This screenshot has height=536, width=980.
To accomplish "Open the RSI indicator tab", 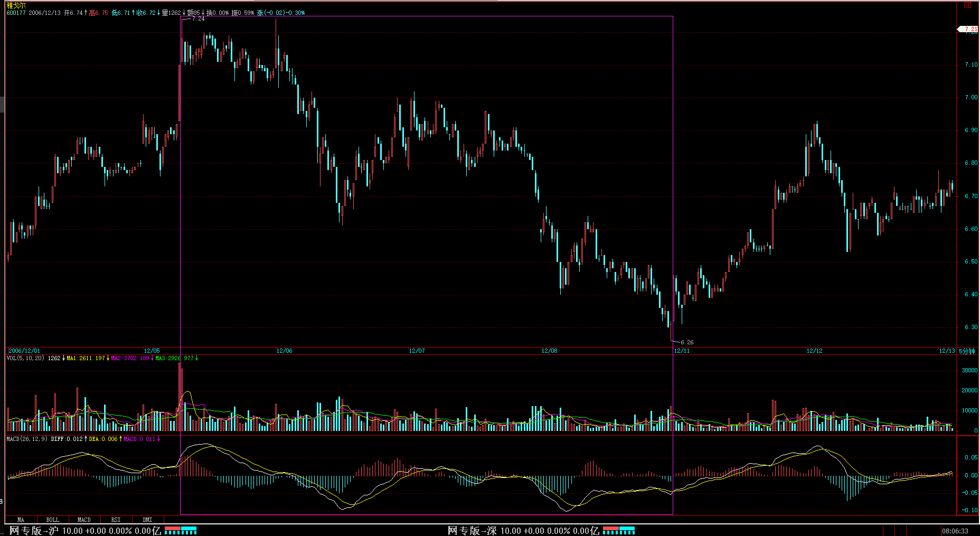I will pyautogui.click(x=116, y=520).
